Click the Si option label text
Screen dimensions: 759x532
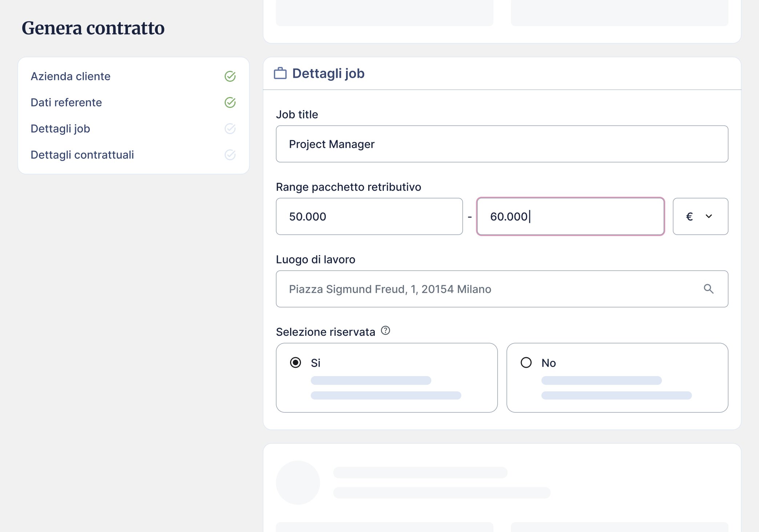click(316, 363)
